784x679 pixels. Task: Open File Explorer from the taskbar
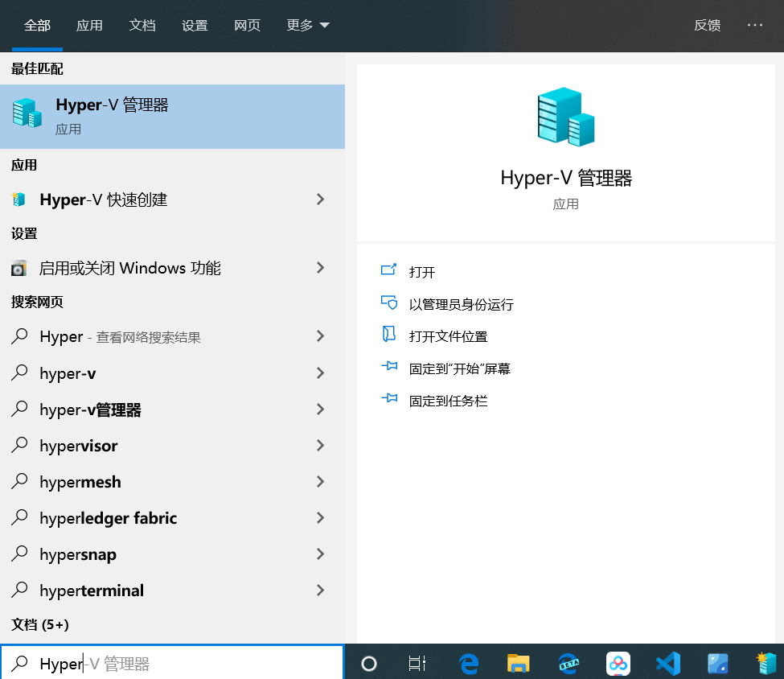click(x=518, y=664)
